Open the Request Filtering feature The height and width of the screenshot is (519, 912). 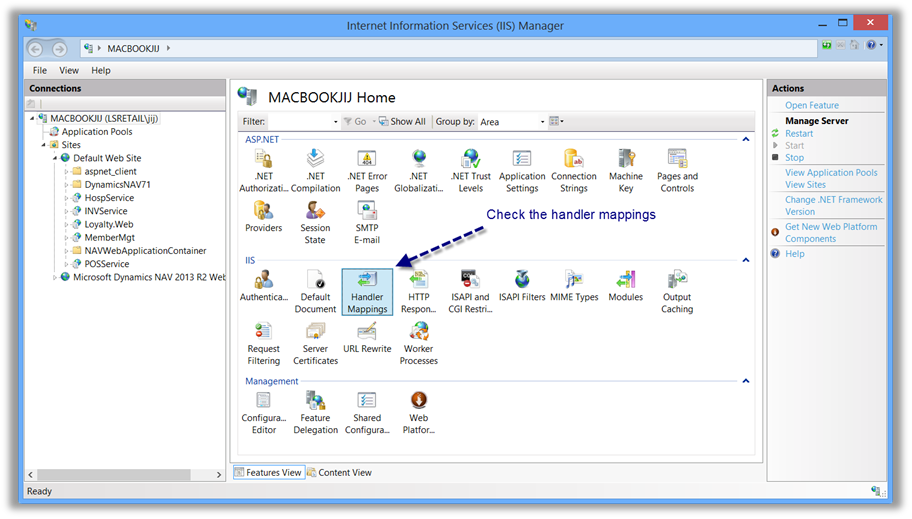pos(263,343)
